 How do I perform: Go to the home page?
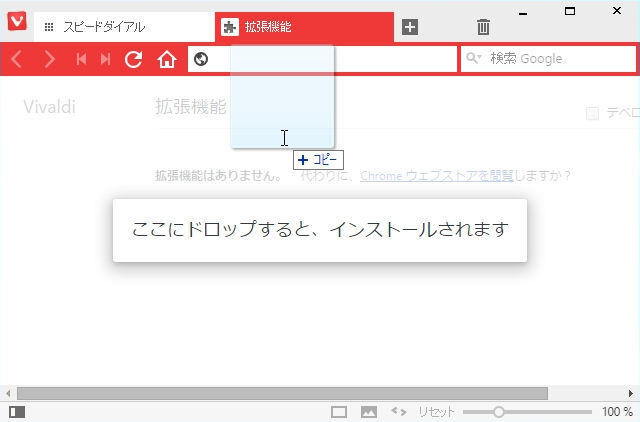(167, 60)
